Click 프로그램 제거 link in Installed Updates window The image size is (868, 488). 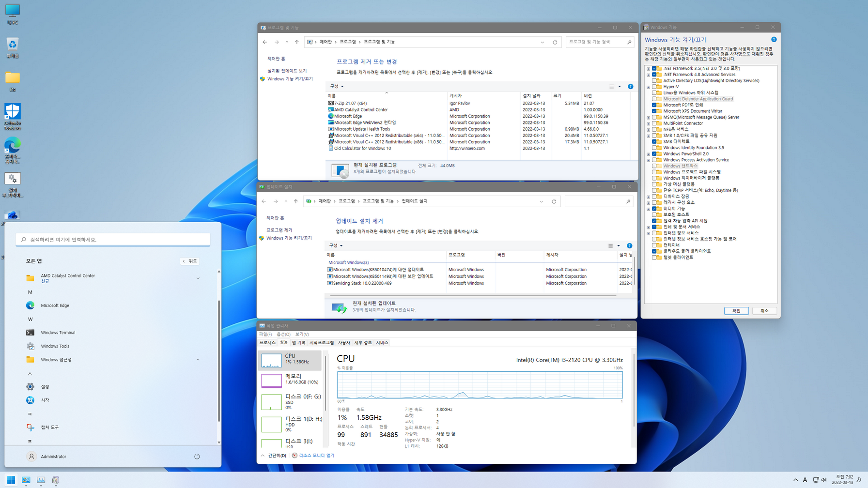point(279,230)
